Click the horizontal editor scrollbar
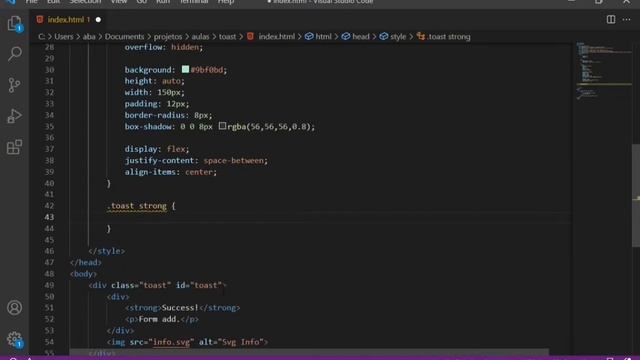This screenshot has width=640, height=360. [309, 352]
